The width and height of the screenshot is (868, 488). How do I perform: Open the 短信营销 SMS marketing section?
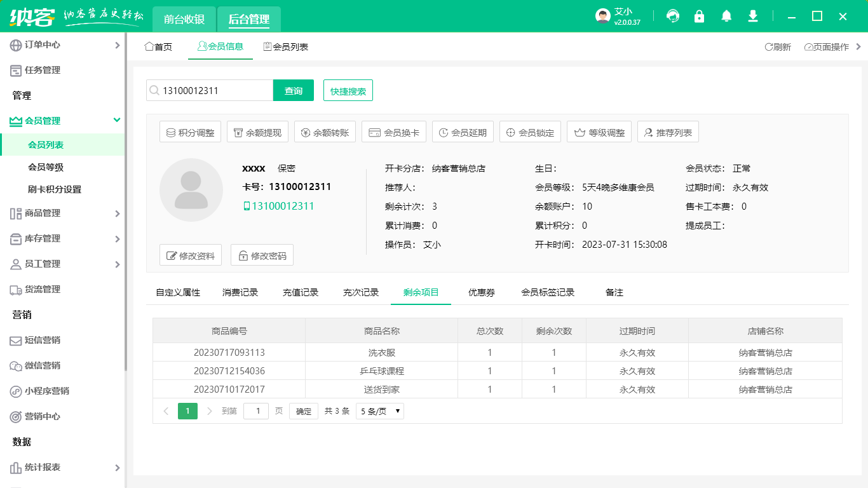pyautogui.click(x=42, y=341)
